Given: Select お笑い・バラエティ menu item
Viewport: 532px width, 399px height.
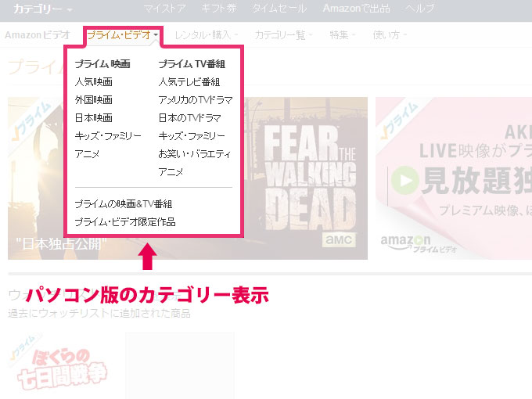Looking at the screenshot, I should tap(194, 153).
